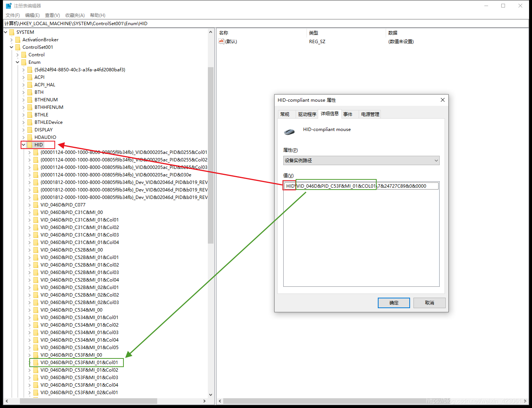Click the registry address path bar
Screen dimensions: 532x408
(x=266, y=24)
